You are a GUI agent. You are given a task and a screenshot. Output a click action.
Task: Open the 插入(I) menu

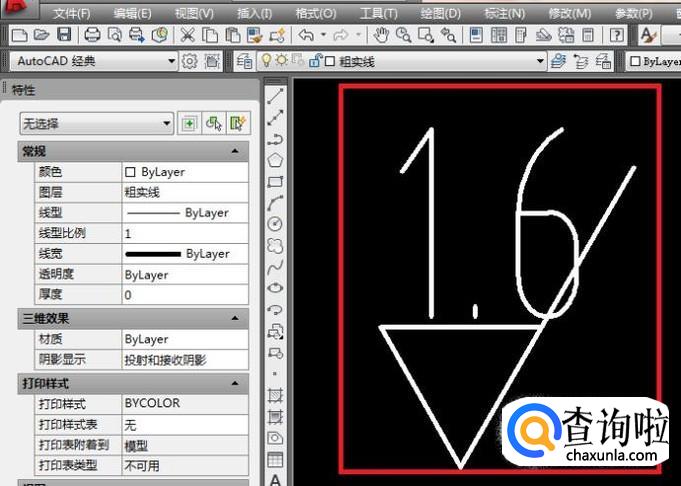(x=255, y=14)
